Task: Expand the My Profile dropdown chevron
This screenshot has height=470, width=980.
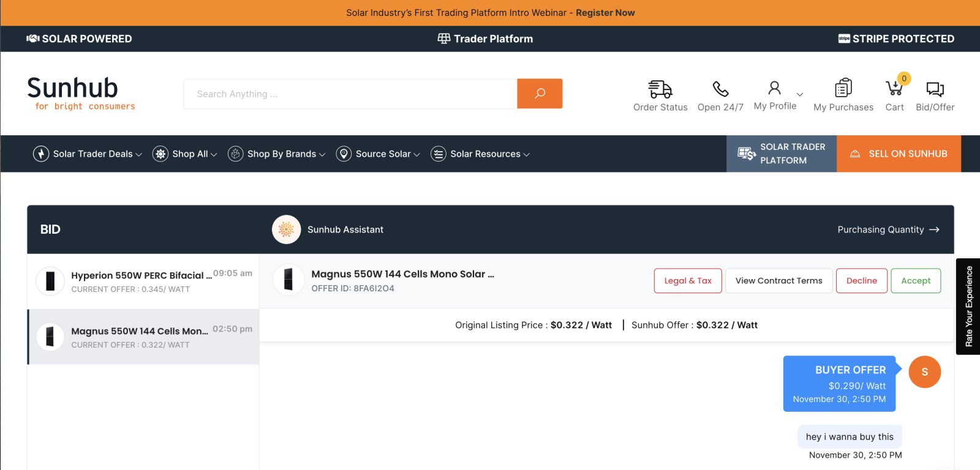Action: pyautogui.click(x=799, y=94)
